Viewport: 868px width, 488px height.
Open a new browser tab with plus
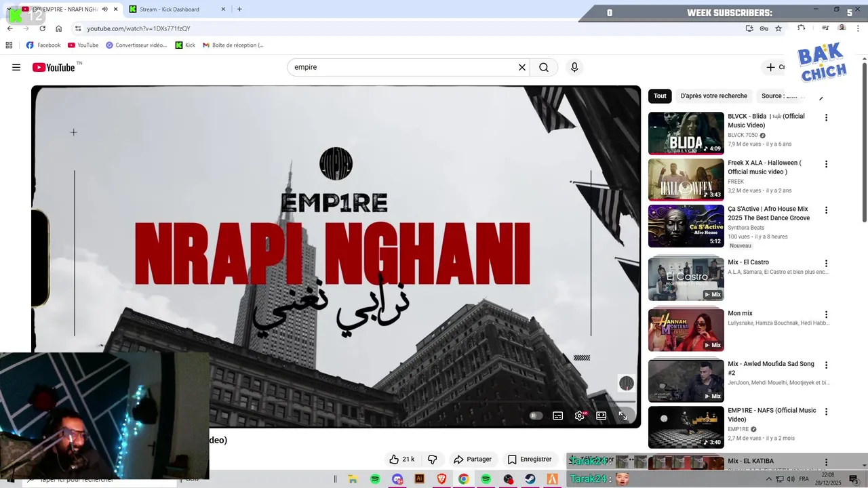[x=239, y=9]
